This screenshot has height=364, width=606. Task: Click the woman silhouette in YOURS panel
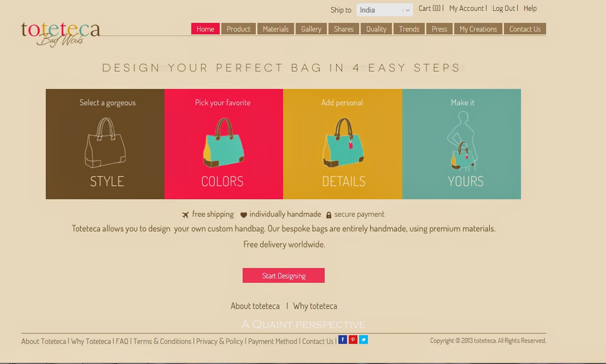[462, 141]
